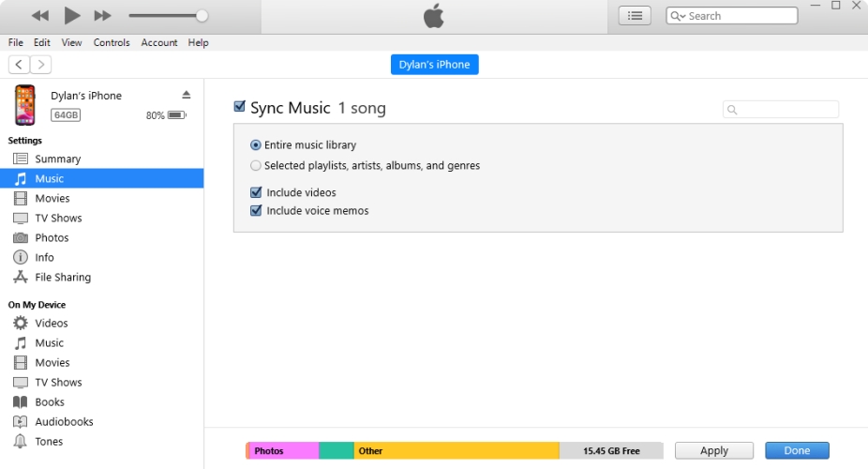Open Info settings
This screenshot has height=469, width=868.
[102, 257]
